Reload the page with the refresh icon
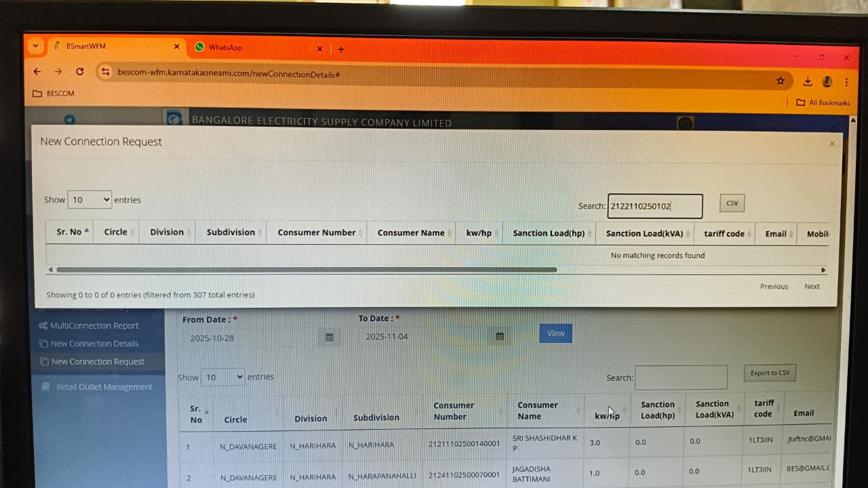The width and height of the screenshot is (868, 488). 79,71
